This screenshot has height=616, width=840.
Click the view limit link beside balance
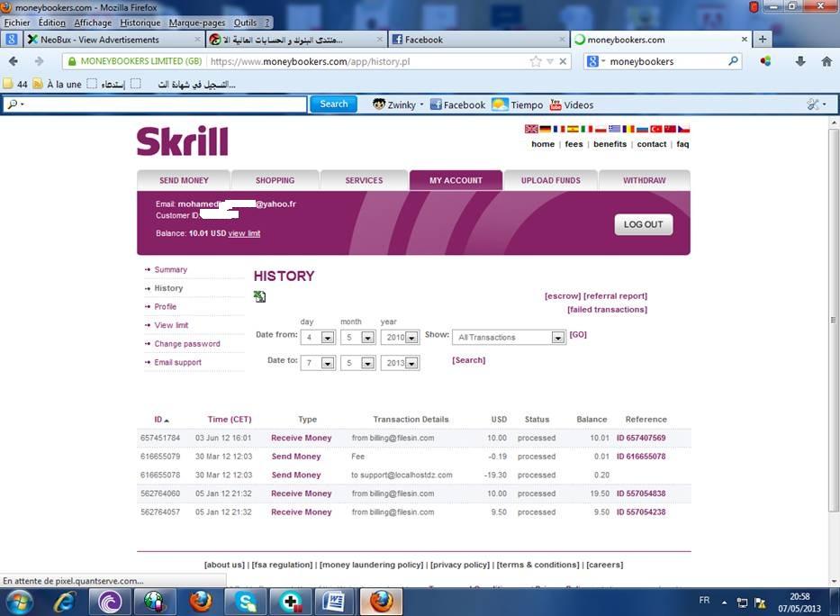[x=244, y=233]
